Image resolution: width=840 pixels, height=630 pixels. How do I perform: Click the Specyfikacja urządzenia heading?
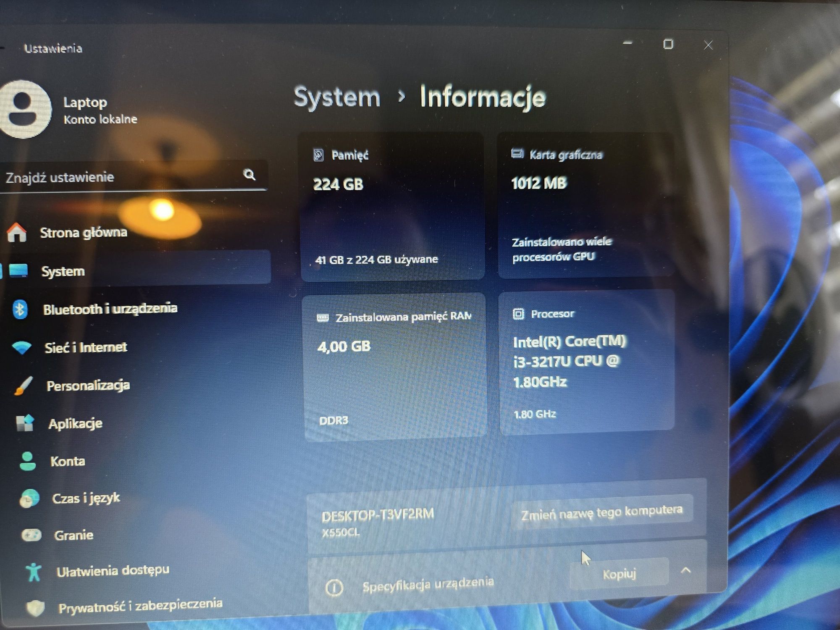click(x=428, y=584)
